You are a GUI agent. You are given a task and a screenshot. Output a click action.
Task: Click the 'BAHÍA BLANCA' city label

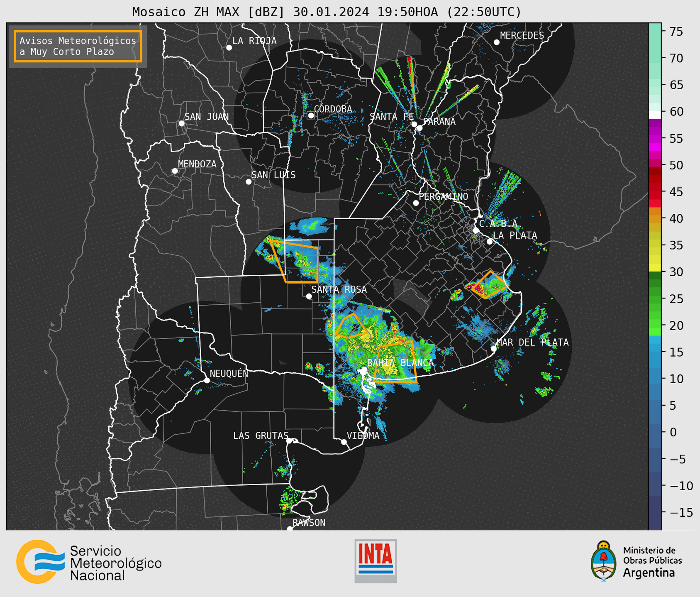pos(400,363)
